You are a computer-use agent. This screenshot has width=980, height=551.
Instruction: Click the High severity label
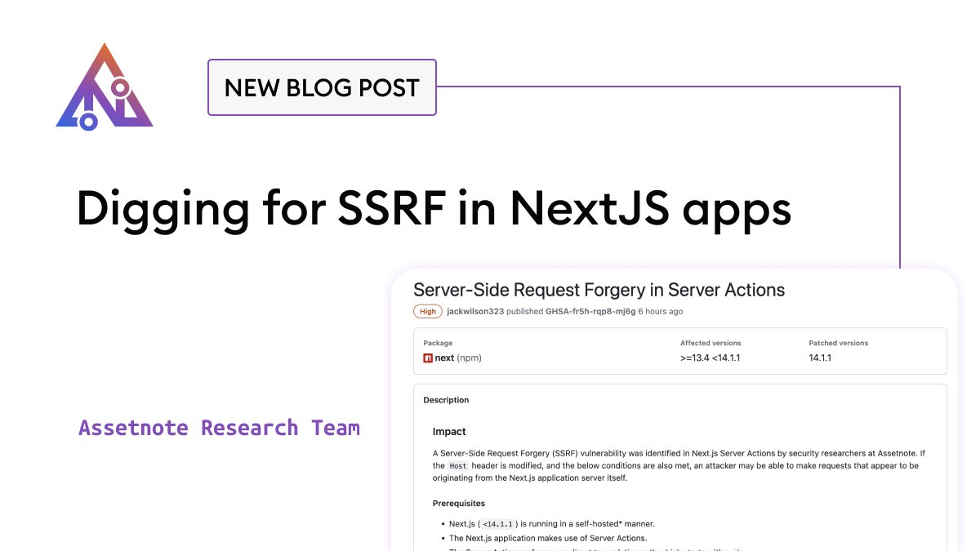tap(428, 311)
